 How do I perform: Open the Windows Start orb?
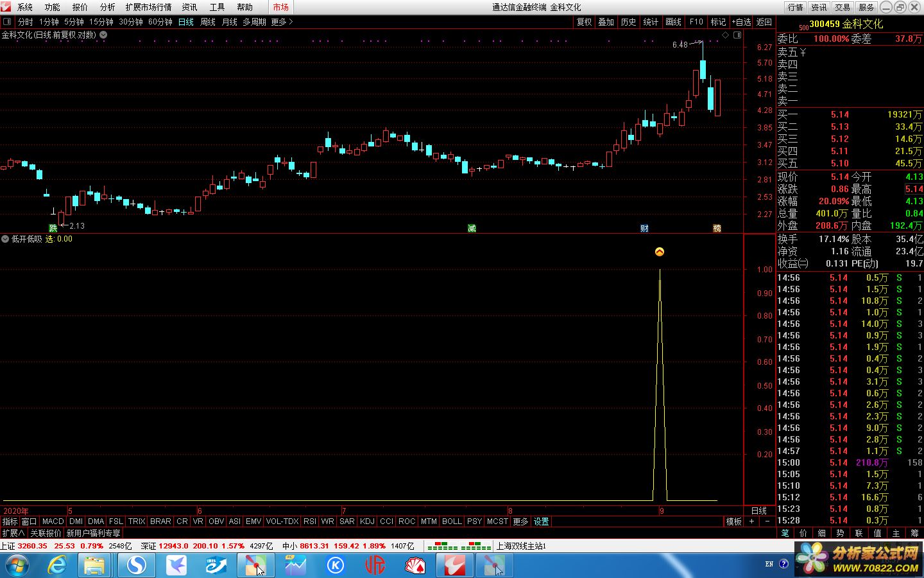pos(17,565)
